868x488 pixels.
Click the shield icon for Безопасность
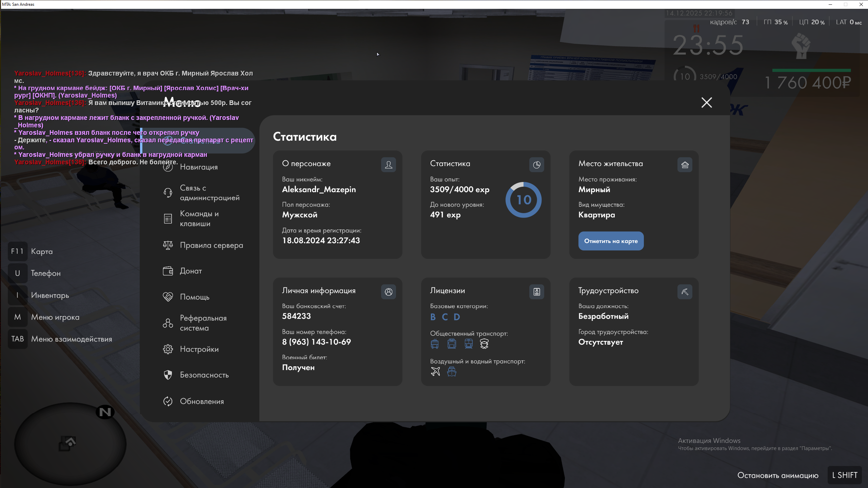(x=168, y=375)
